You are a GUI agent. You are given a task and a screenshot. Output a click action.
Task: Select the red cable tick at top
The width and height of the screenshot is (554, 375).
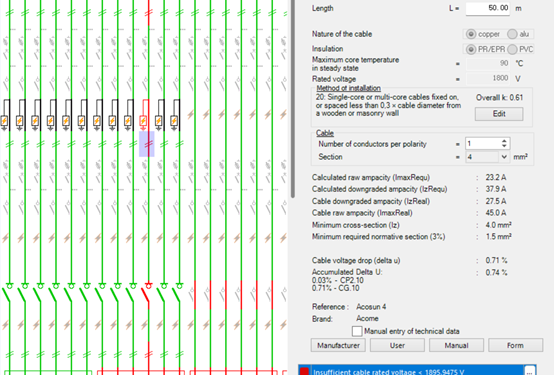(x=149, y=12)
